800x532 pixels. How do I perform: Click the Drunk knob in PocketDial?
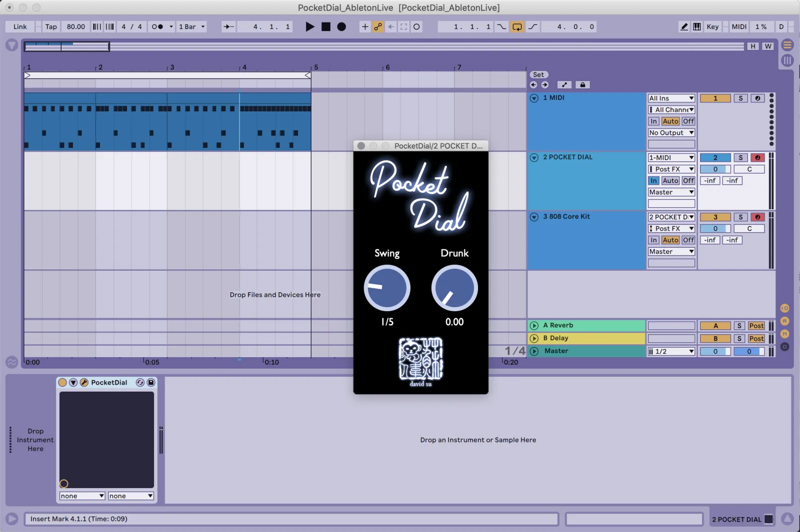pos(454,288)
